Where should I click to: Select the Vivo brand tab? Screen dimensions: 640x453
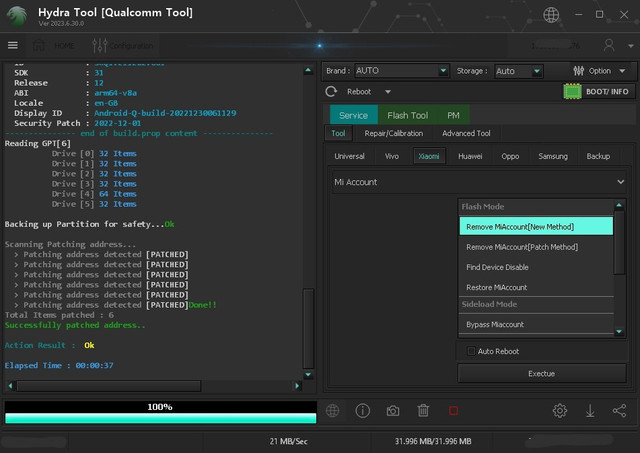pyautogui.click(x=392, y=156)
